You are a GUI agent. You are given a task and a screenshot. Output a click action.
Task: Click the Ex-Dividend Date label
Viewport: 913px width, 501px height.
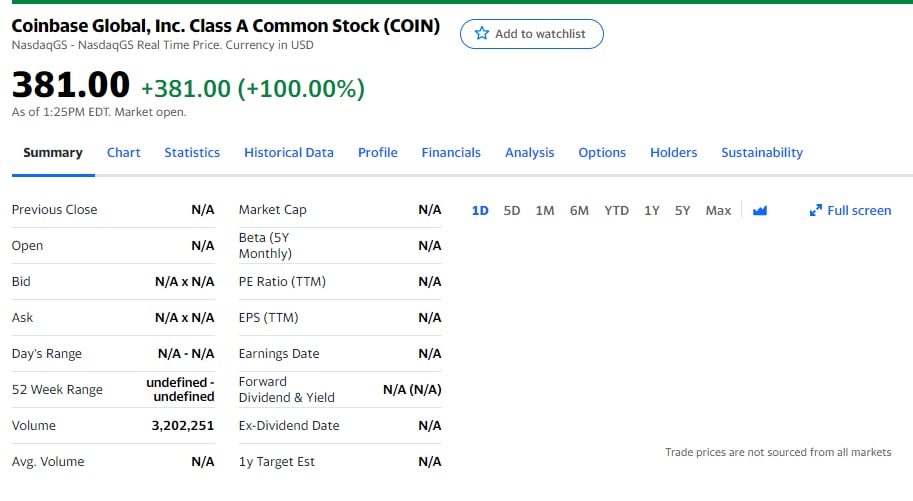[289, 426]
